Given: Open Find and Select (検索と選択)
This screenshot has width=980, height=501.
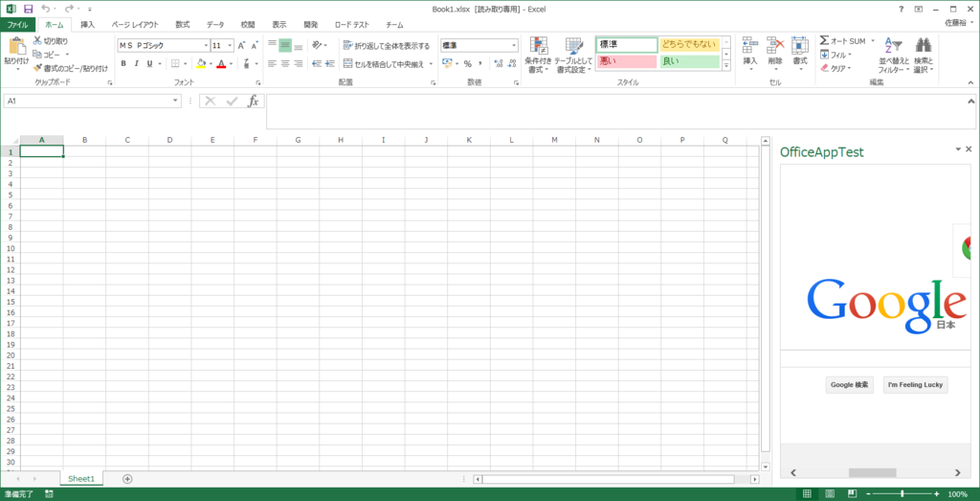Looking at the screenshot, I should 924,56.
